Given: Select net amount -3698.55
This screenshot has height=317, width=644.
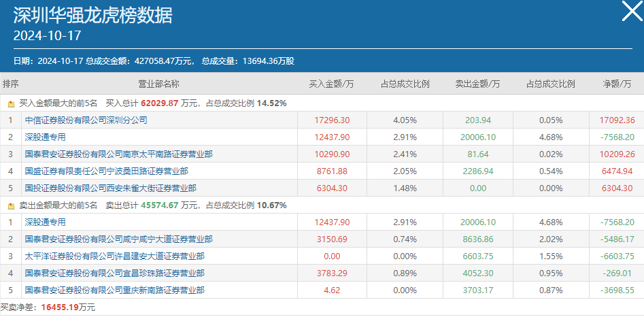Looking at the screenshot, I should coord(617,290).
